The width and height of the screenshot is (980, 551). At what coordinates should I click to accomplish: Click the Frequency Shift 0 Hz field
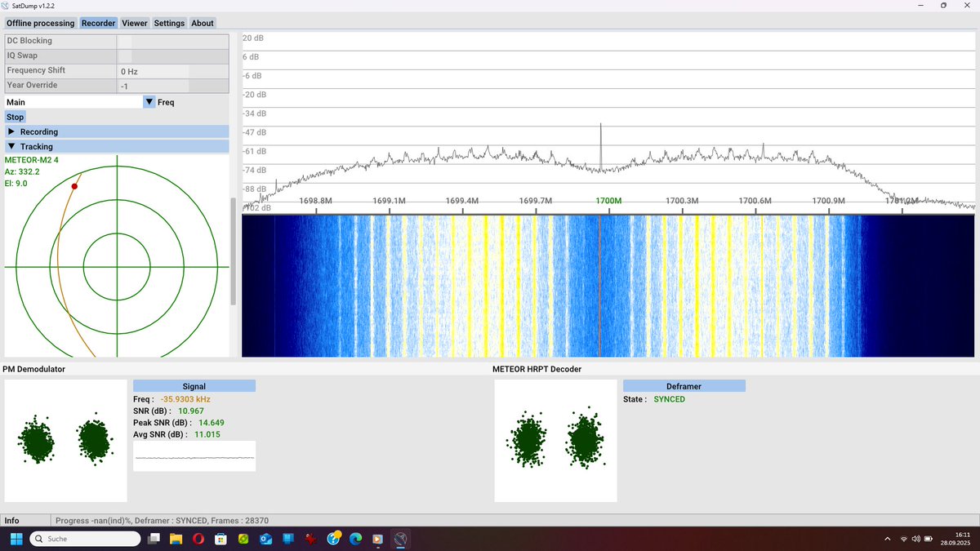pos(154,71)
